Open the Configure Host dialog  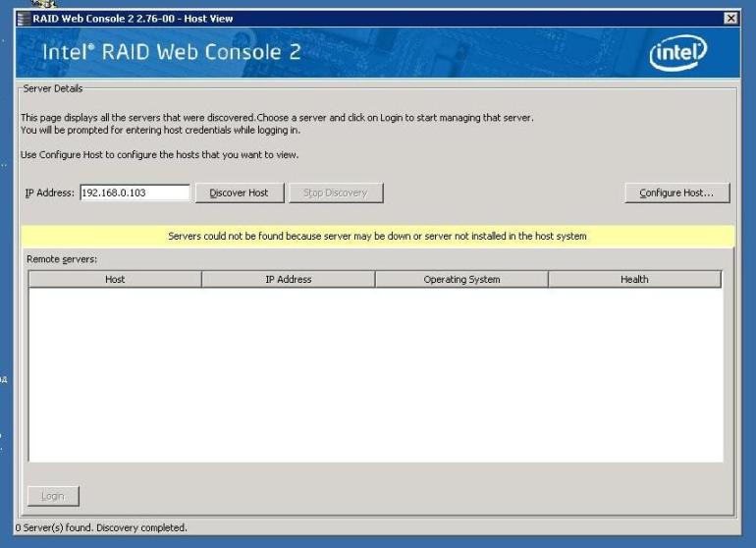pyautogui.click(x=676, y=192)
